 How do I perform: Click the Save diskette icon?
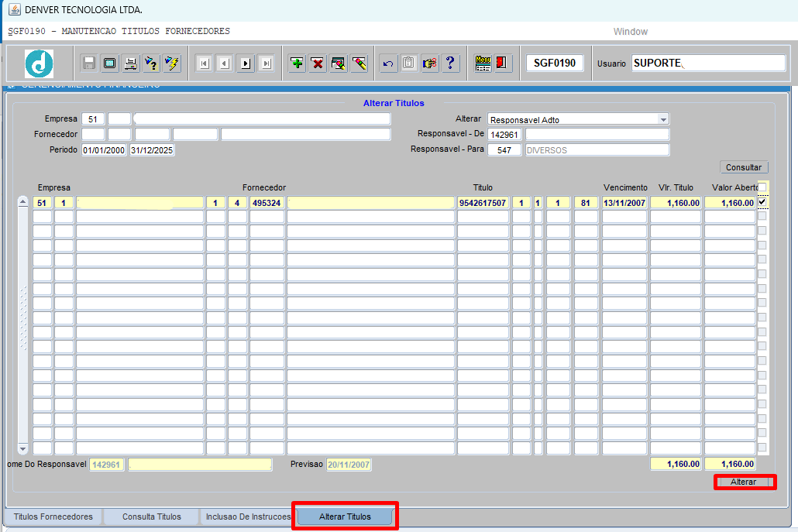(89, 63)
